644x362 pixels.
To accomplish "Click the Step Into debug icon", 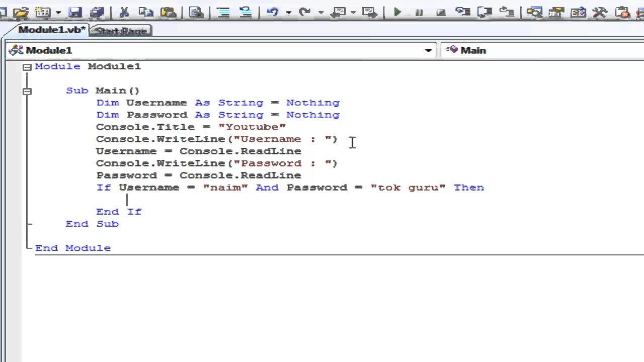I will (463, 12).
